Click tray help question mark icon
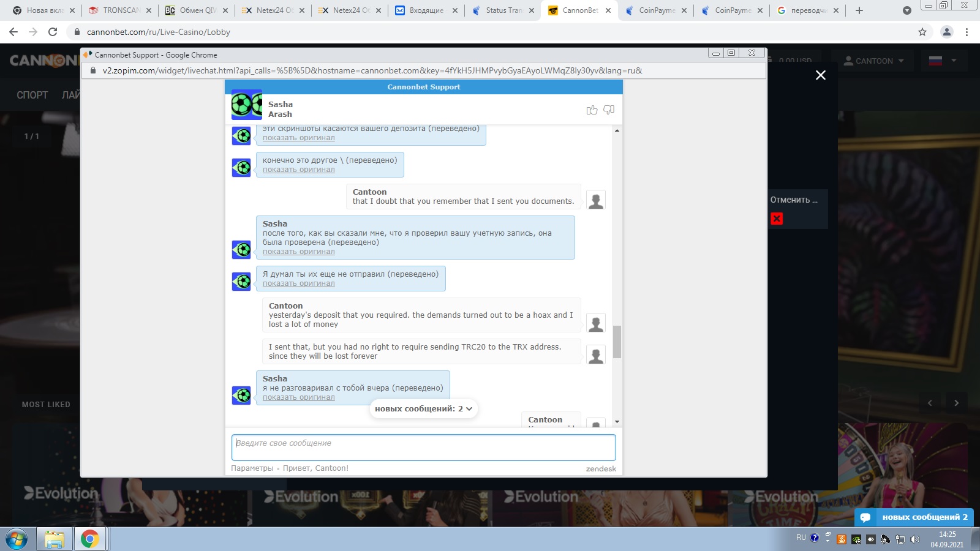Image resolution: width=980 pixels, height=551 pixels. (x=815, y=538)
